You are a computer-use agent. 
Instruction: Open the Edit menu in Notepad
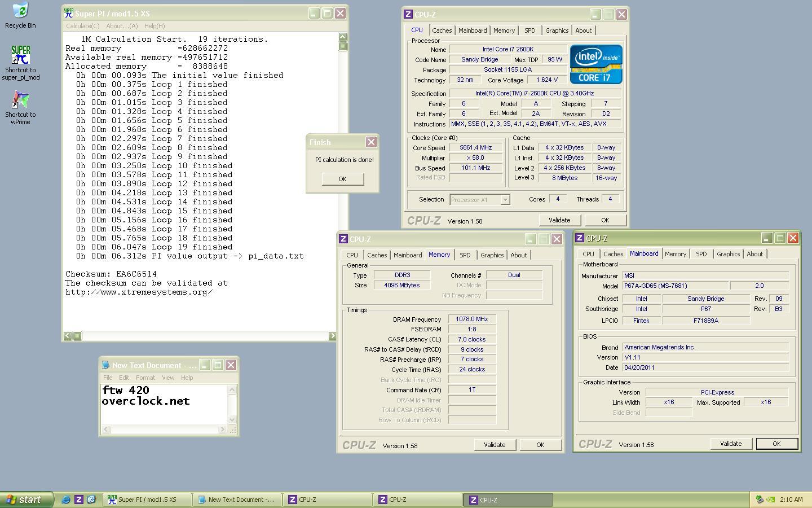click(124, 378)
